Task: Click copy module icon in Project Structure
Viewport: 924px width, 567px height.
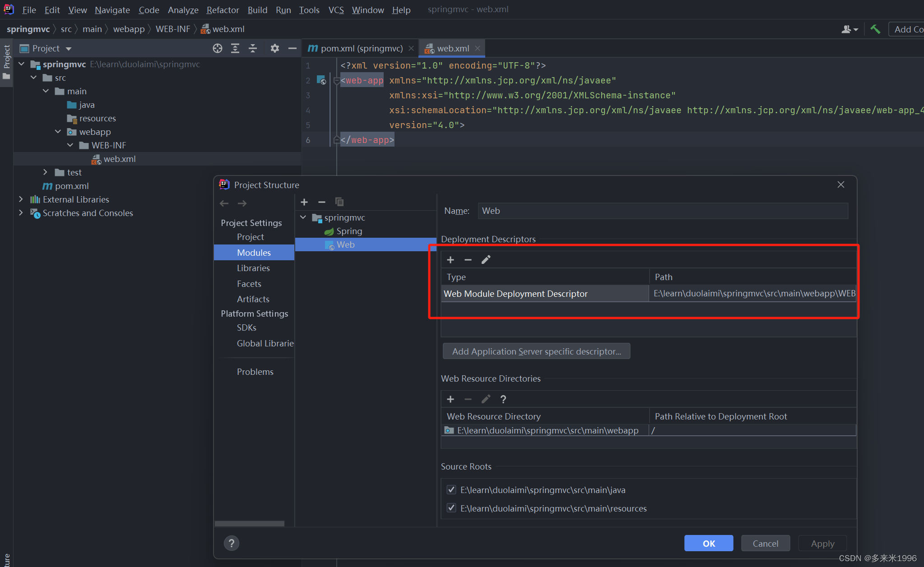Action: (x=339, y=202)
